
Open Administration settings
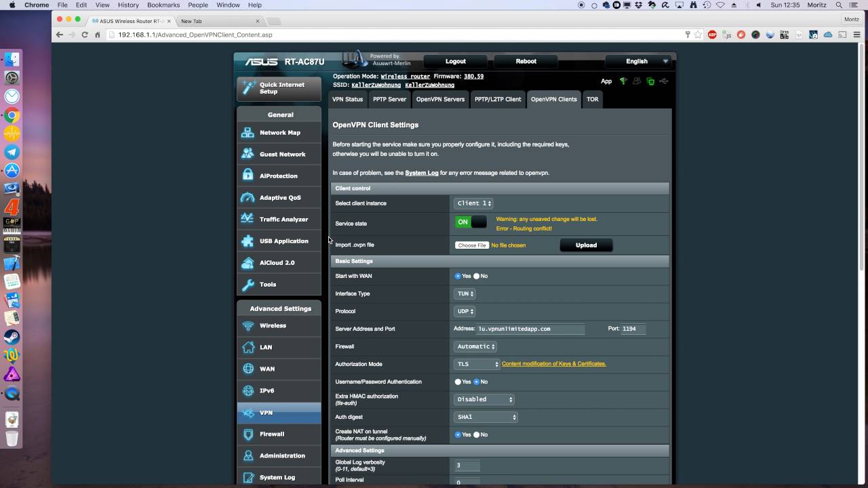pyautogui.click(x=279, y=456)
